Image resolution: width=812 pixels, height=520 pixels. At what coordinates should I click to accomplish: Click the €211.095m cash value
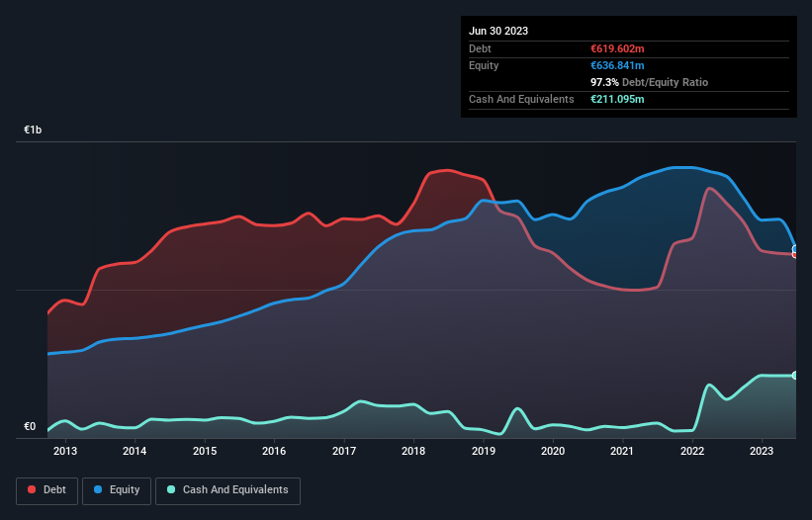[617, 99]
